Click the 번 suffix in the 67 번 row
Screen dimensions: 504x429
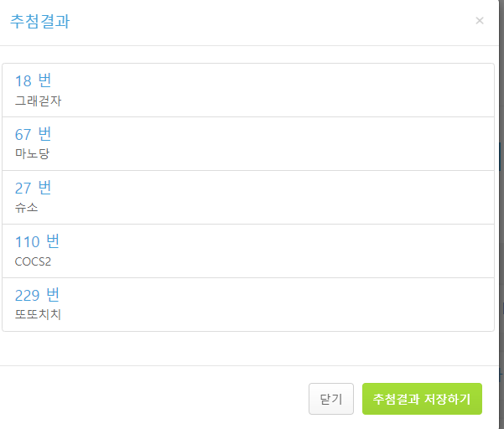coord(45,134)
